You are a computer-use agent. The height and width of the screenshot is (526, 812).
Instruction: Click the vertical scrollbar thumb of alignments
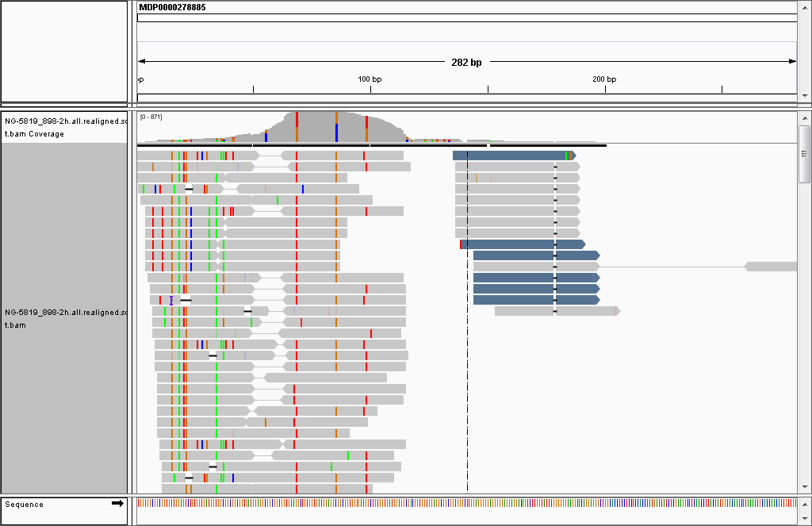(x=804, y=154)
